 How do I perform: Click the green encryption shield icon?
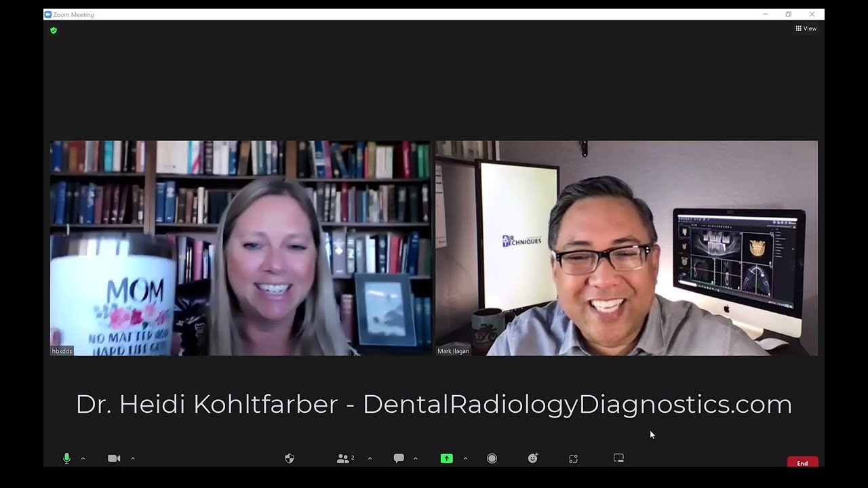tap(54, 30)
